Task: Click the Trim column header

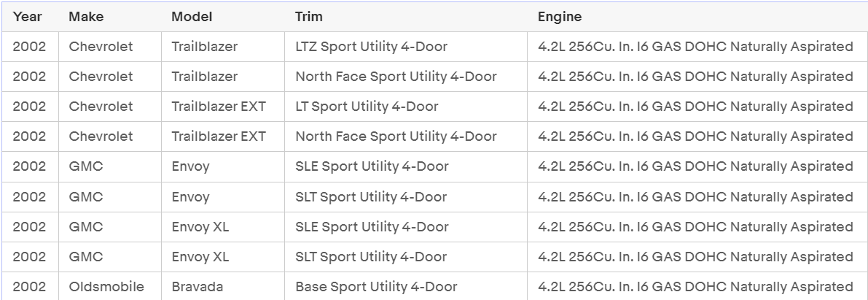Action: point(309,17)
